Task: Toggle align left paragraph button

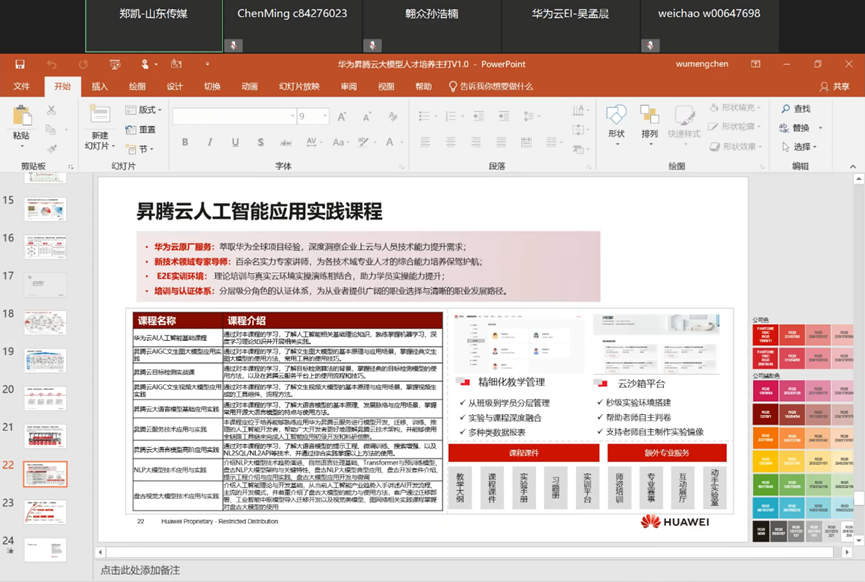Action: coord(425,142)
